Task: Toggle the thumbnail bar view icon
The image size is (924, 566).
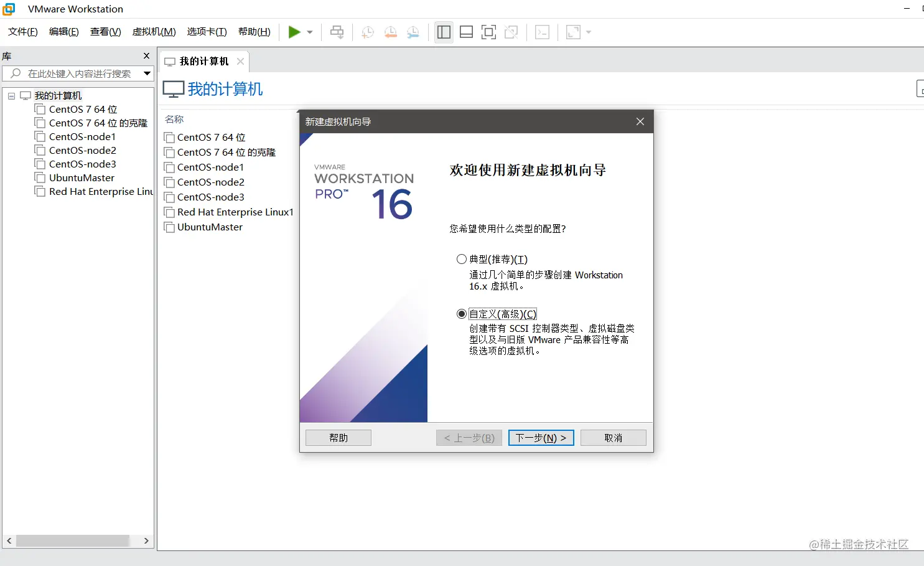Action: pyautogui.click(x=467, y=32)
